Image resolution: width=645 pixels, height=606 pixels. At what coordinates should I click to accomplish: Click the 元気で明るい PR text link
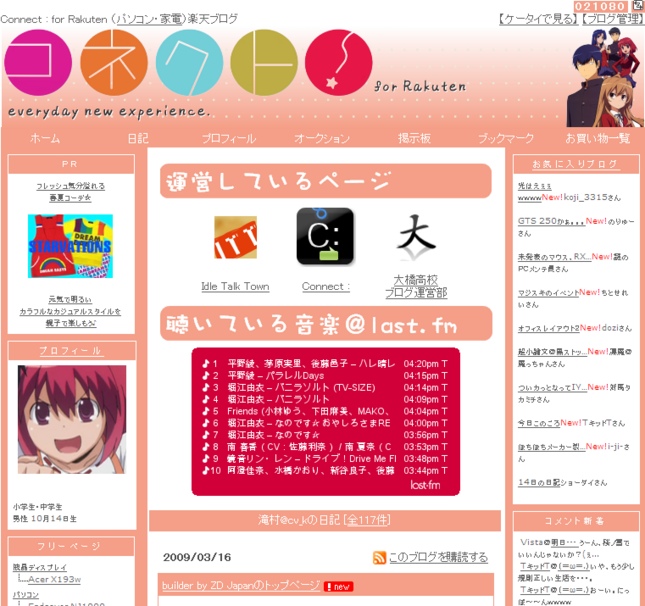pos(70,311)
